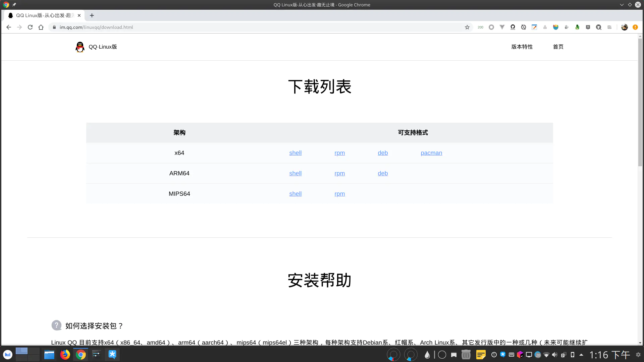
Task: Expand the hidden tray icons arrow
Action: 582,354
